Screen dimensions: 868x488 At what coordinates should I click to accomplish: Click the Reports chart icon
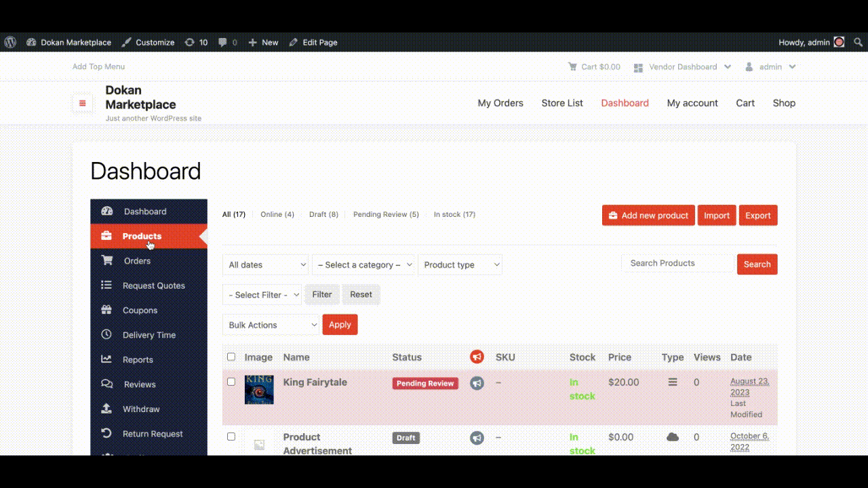point(106,359)
